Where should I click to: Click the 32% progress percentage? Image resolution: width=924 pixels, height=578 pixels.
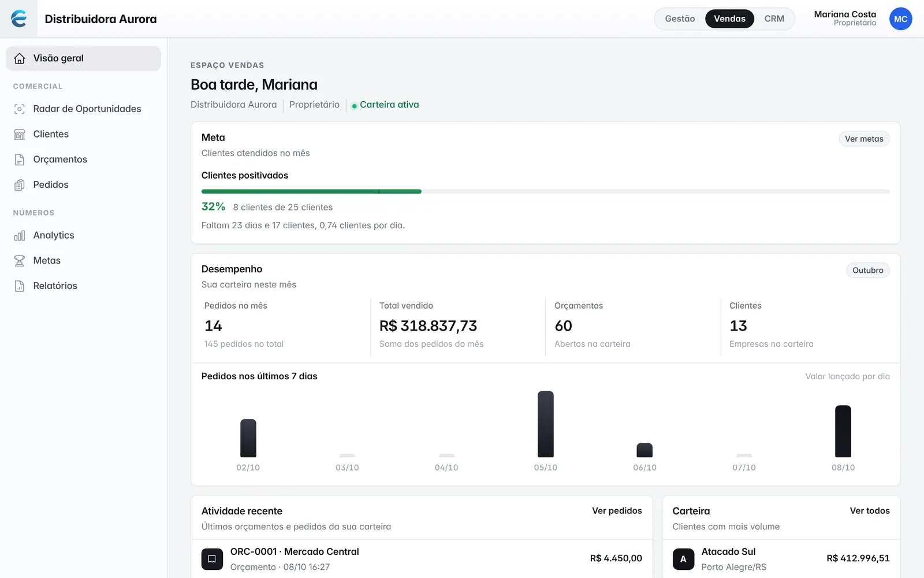(213, 206)
